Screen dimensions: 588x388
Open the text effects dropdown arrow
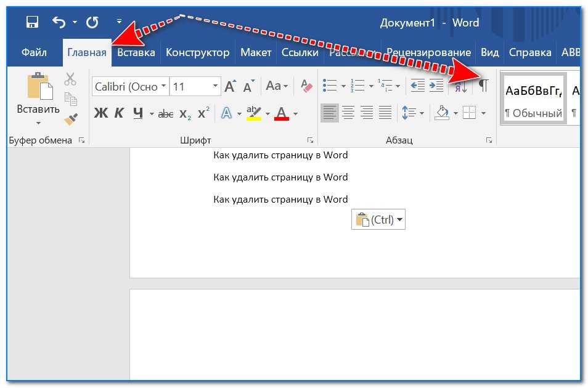(239, 113)
